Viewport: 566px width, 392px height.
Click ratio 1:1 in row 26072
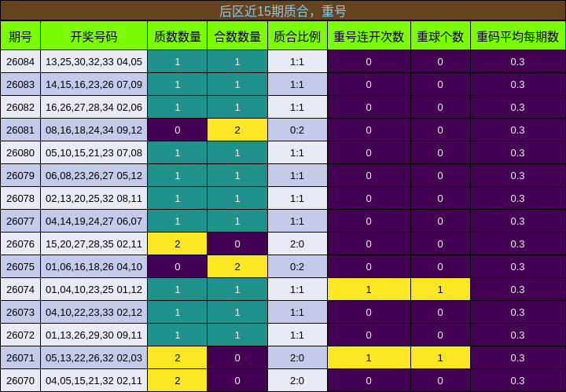(297, 335)
